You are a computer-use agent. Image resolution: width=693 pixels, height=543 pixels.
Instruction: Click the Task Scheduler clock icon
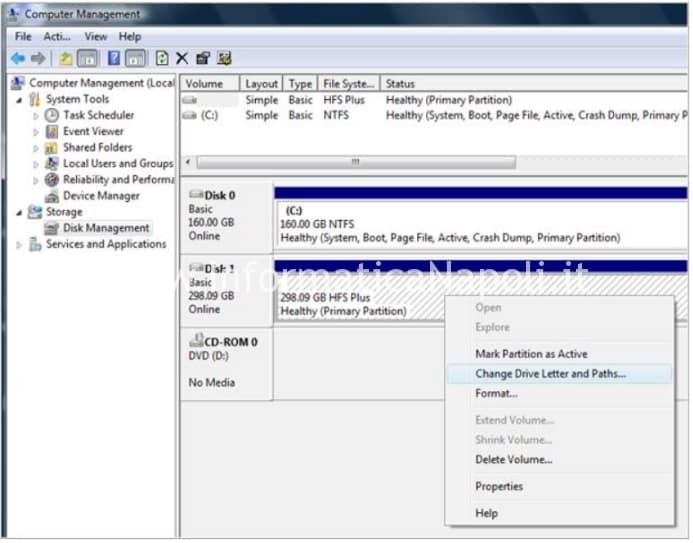pos(52,116)
